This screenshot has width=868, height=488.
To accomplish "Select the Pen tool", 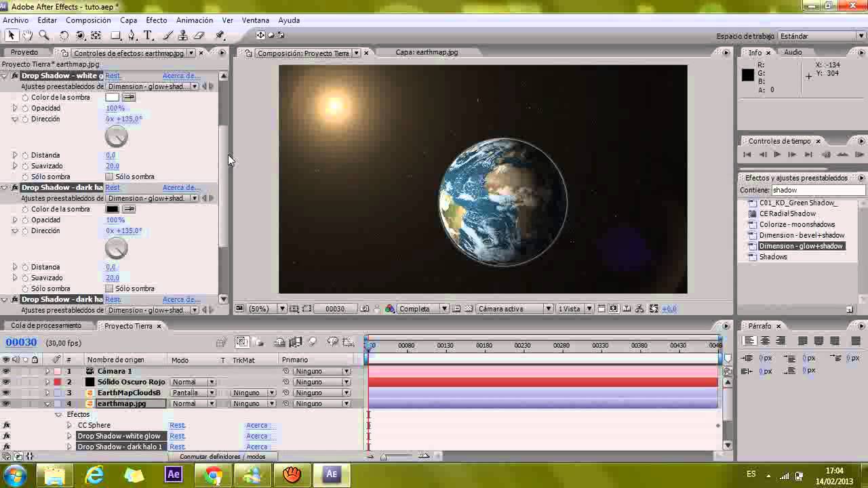I will click(x=132, y=35).
